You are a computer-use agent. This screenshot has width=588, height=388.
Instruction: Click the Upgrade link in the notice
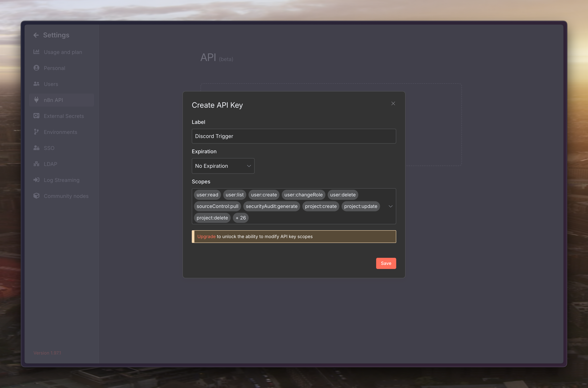[x=206, y=237]
